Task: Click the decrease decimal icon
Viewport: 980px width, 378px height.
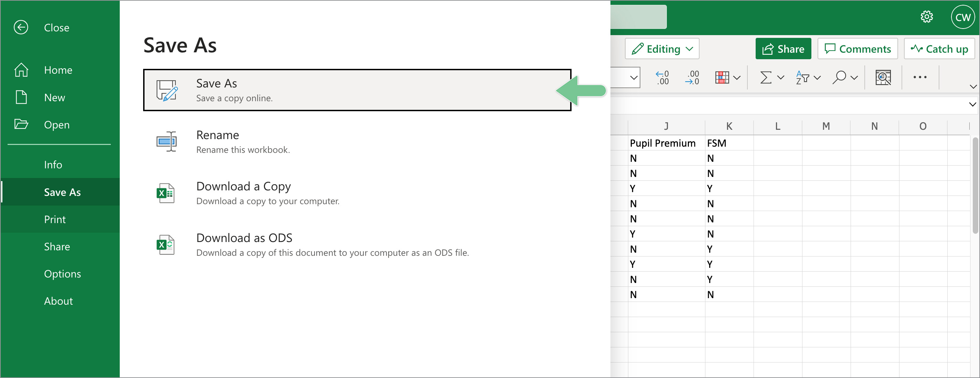Action: pyautogui.click(x=692, y=78)
